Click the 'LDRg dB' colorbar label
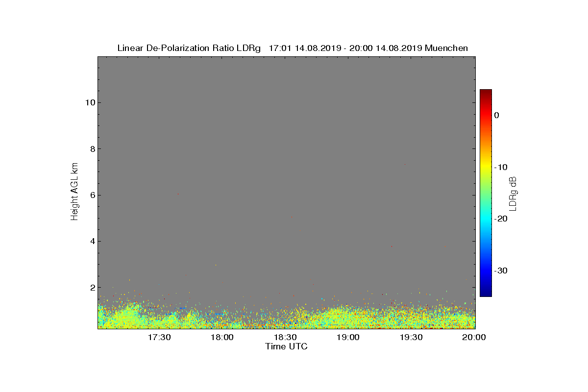This screenshot has width=588, height=392. point(513,193)
